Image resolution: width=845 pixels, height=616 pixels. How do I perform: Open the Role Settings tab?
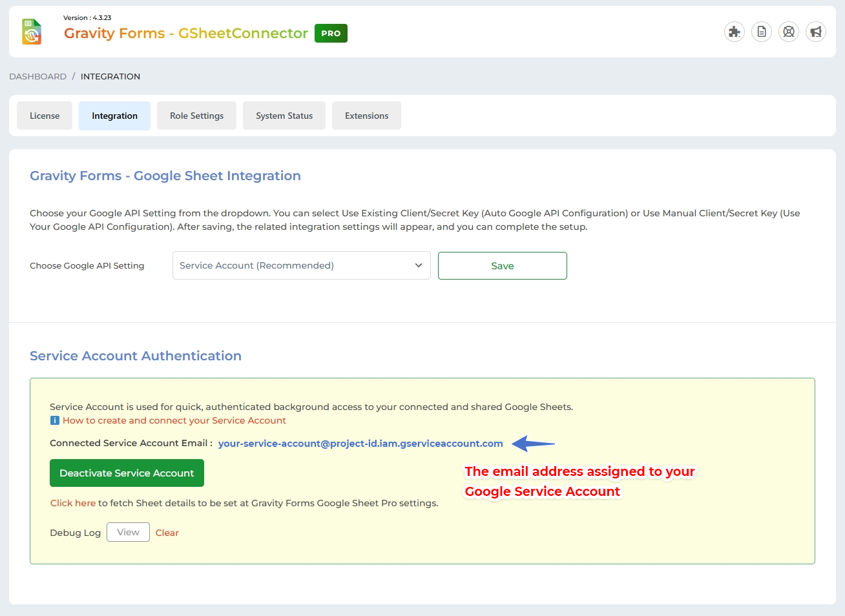[196, 116]
